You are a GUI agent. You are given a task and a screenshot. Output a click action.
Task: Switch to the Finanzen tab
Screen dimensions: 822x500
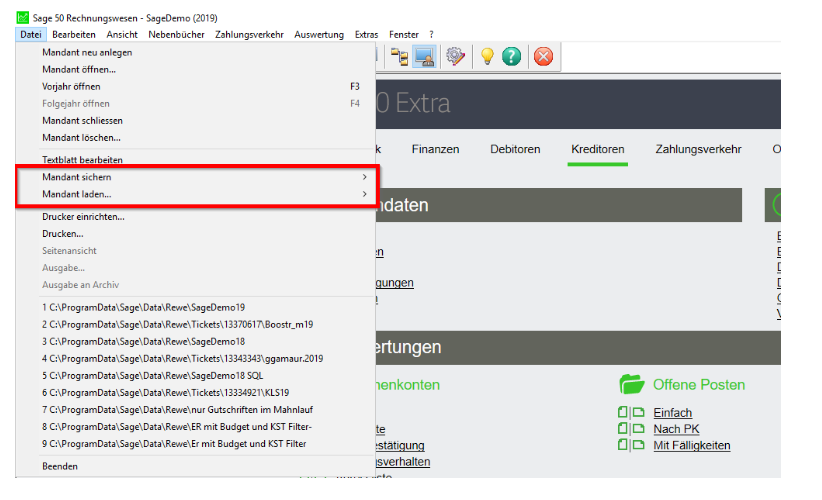point(435,149)
